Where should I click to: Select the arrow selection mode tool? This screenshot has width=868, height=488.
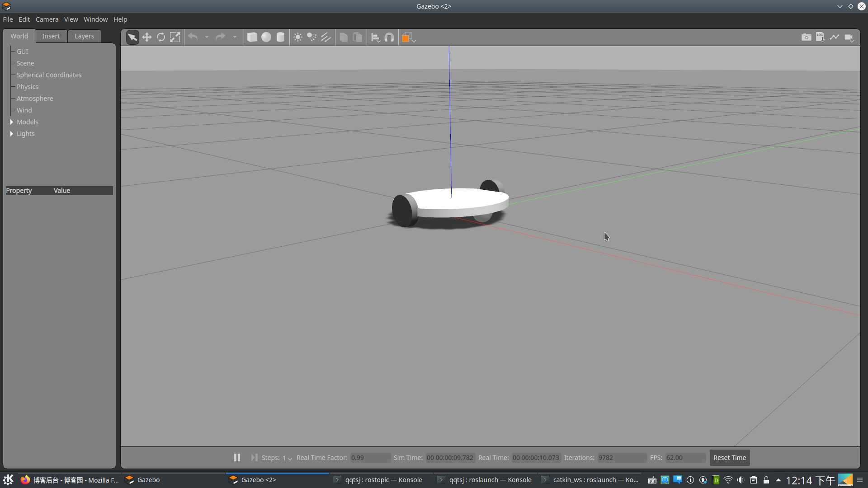132,38
